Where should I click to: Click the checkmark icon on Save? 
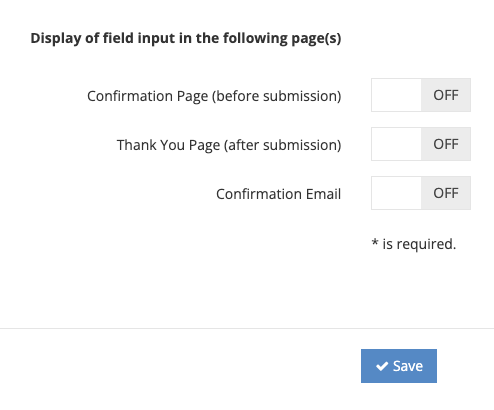click(382, 366)
